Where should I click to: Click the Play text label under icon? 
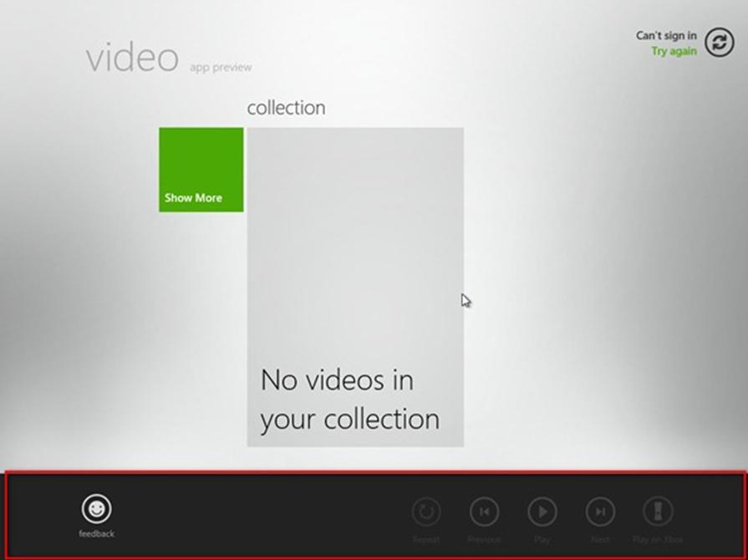click(542, 539)
